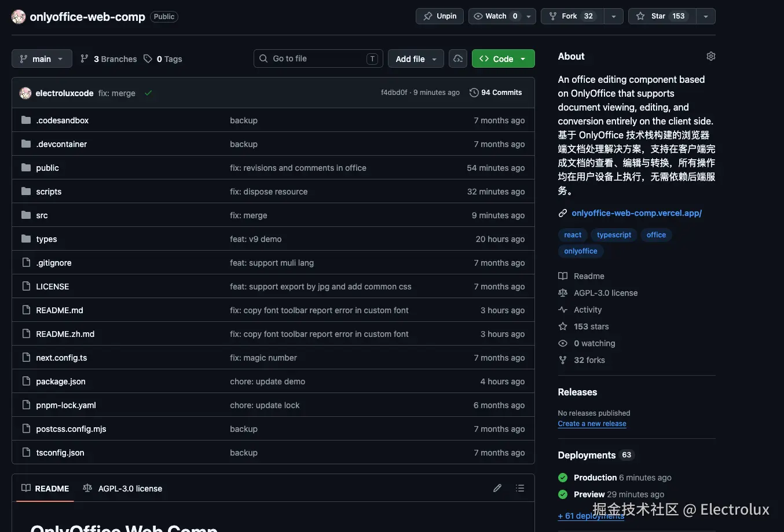View 3 Branches
Image resolution: width=784 pixels, height=532 pixels.
tap(109, 58)
